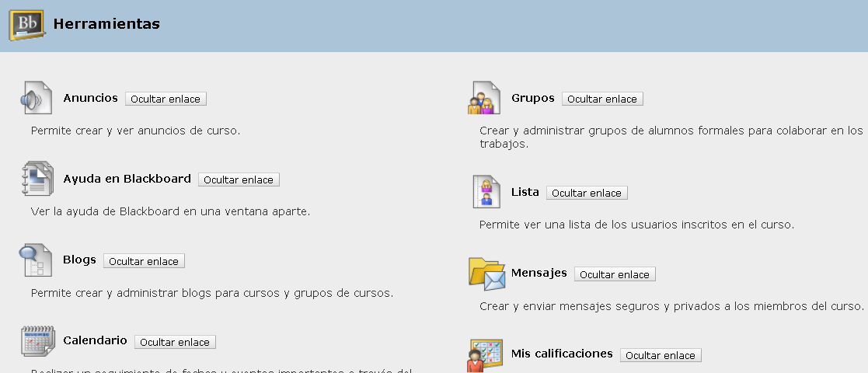Open the Mensajes tool title
This screenshot has width=868, height=373.
[x=539, y=273]
